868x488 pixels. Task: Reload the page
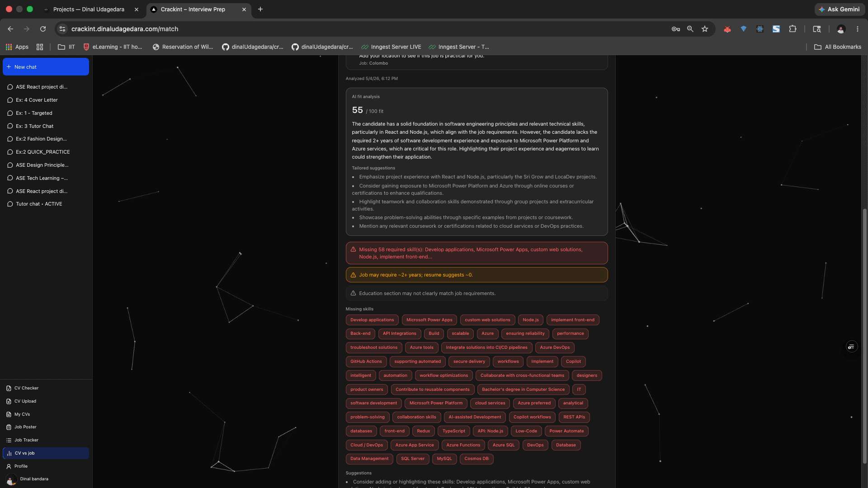click(43, 29)
